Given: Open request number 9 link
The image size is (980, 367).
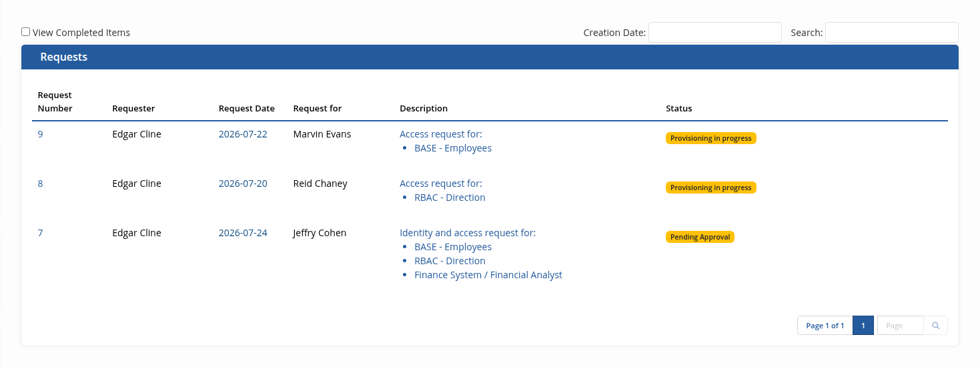Looking at the screenshot, I should pos(40,134).
